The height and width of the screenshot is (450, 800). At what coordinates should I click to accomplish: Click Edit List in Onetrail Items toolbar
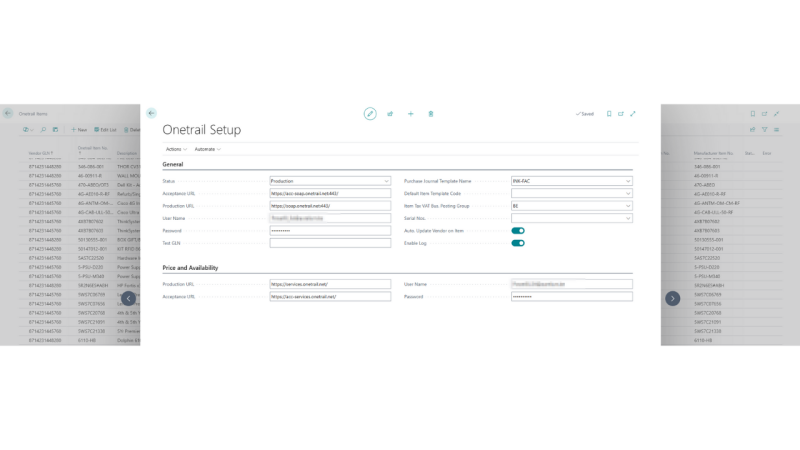coord(105,130)
